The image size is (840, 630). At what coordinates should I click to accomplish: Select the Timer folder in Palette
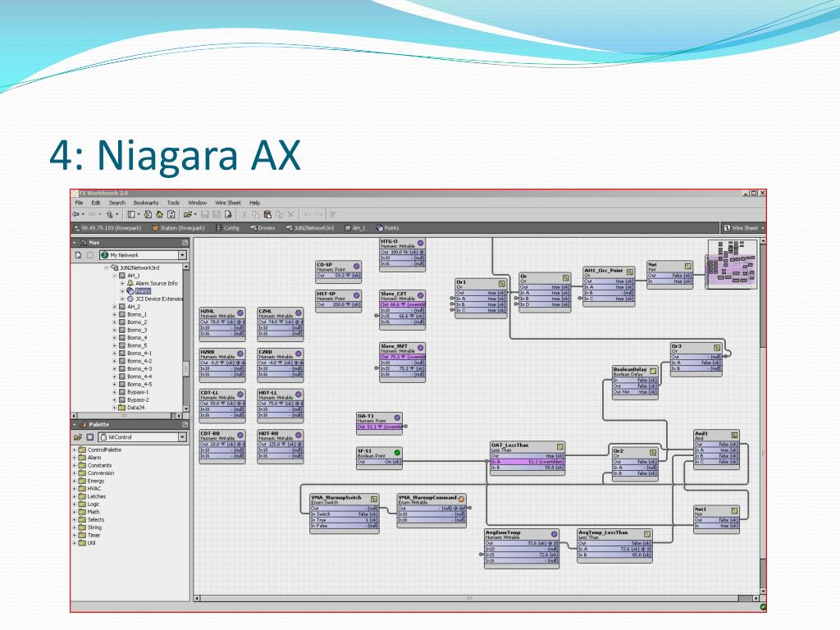click(x=94, y=535)
